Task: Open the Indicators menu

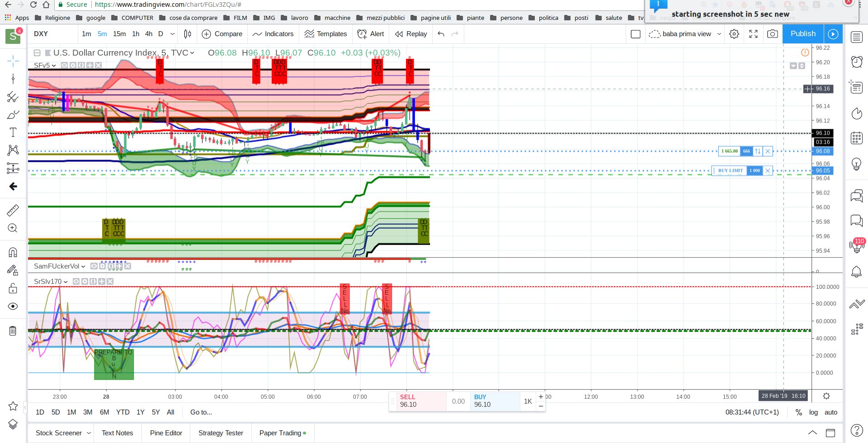Action: tap(273, 34)
